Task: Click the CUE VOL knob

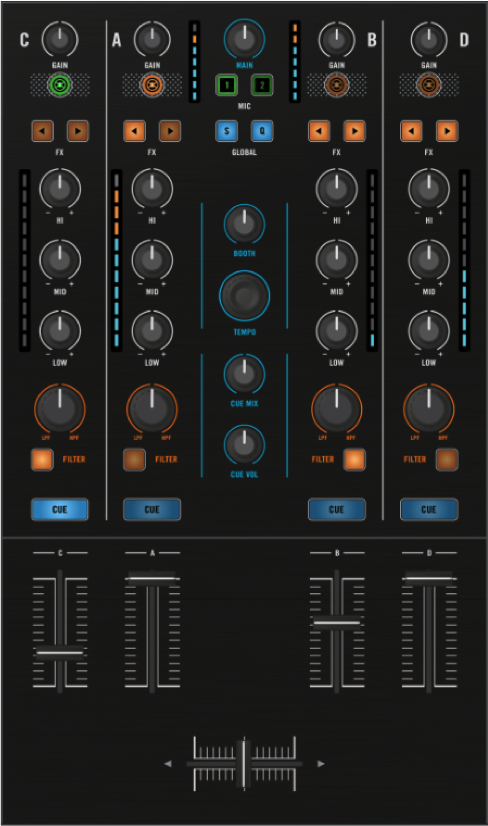Action: [244, 445]
